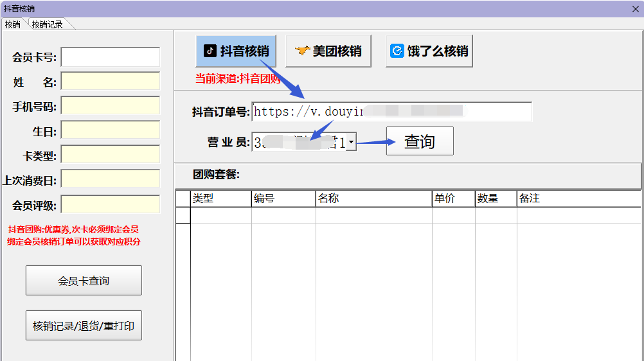Switch to the 美团核销 channel
The width and height of the screenshot is (644, 361).
pyautogui.click(x=328, y=51)
